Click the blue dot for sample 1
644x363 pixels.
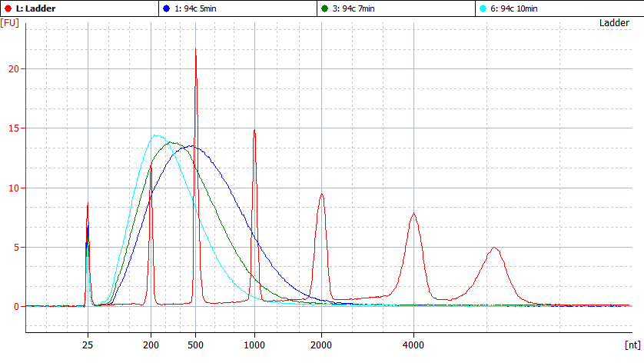[x=167, y=8]
